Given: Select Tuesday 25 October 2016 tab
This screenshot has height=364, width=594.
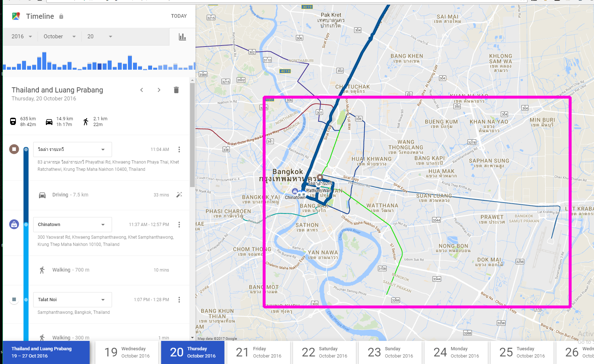Looking at the screenshot, I should pos(522,352).
